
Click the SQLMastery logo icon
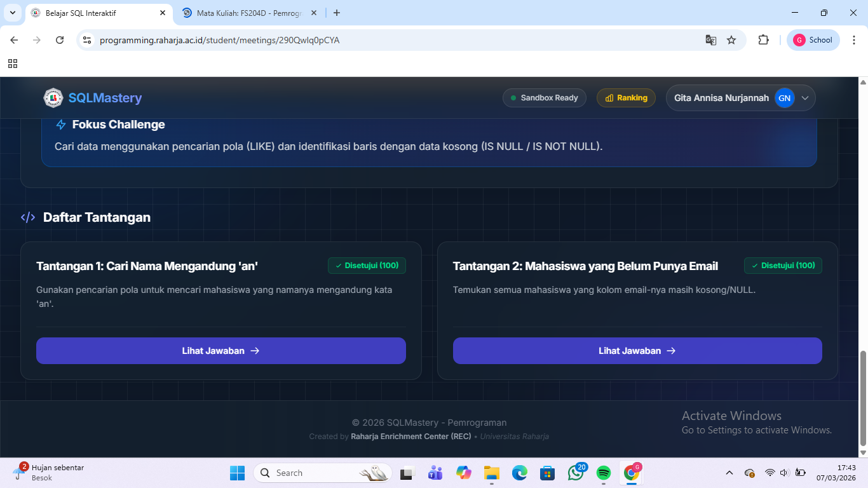click(x=53, y=98)
